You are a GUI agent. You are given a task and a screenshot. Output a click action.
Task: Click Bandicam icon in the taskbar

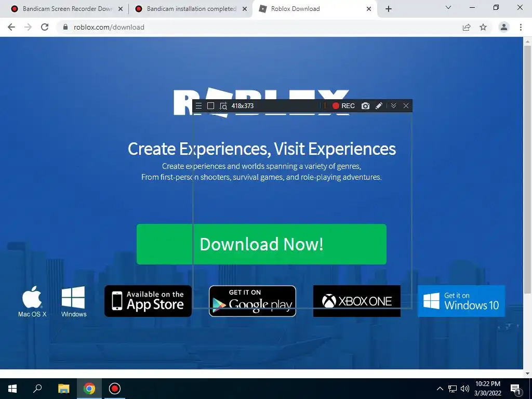coord(115,389)
